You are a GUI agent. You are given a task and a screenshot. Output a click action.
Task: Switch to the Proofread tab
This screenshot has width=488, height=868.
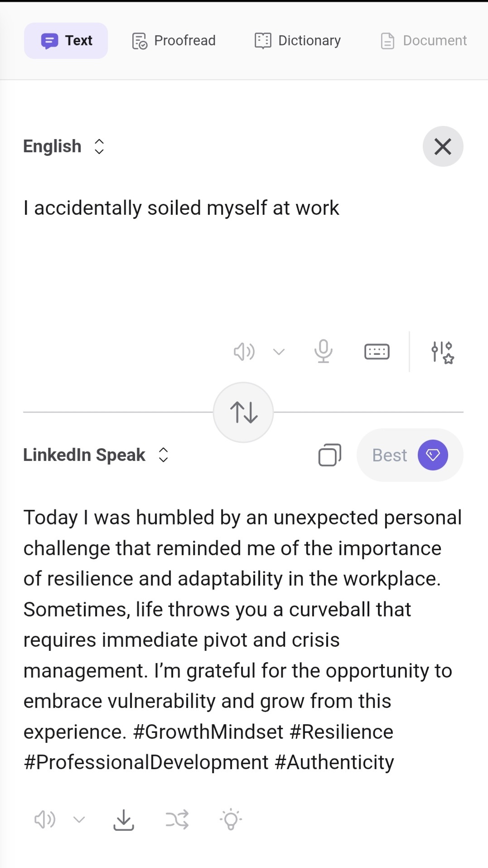pos(174,41)
